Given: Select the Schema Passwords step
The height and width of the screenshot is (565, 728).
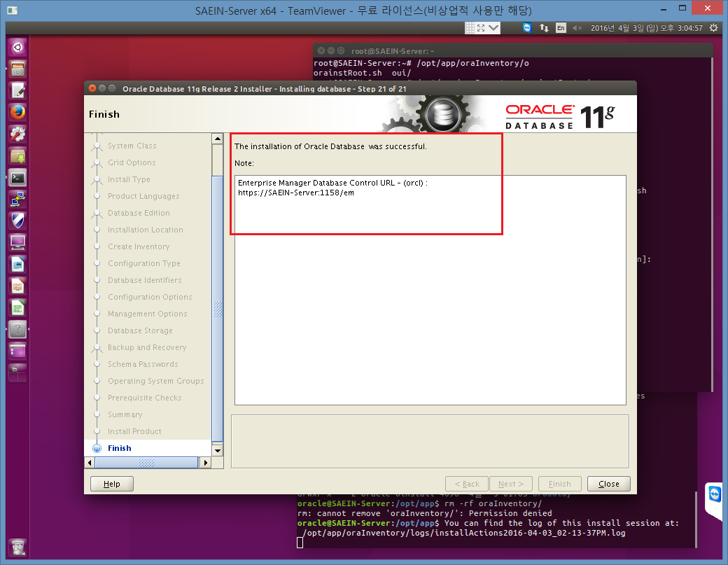Looking at the screenshot, I should (x=143, y=365).
